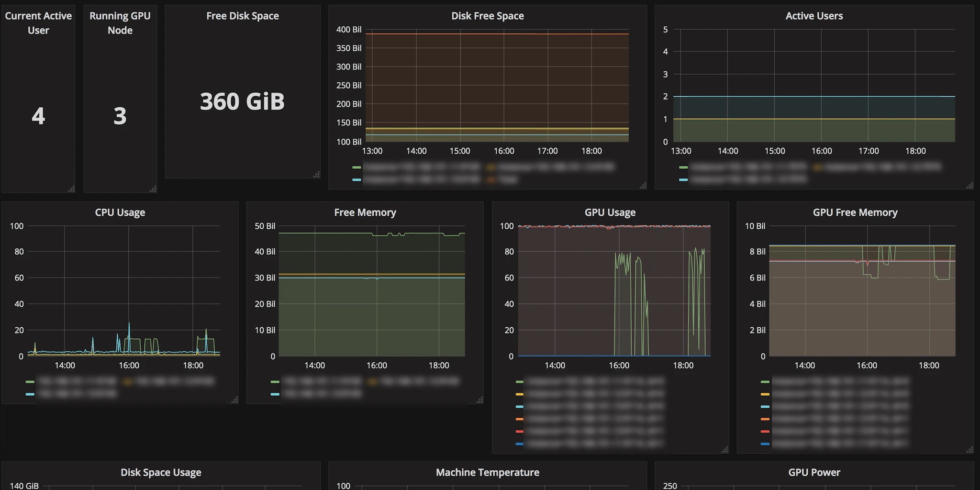
Task: Click the resize handle on the Free Disk Space panel
Action: tap(316, 175)
